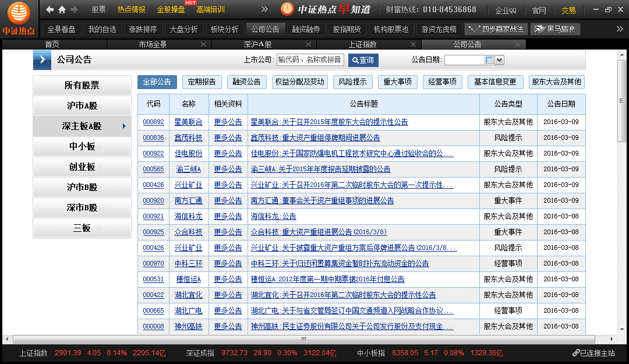
Task: Filter by 权益分配及变动 category
Action: 300,82
